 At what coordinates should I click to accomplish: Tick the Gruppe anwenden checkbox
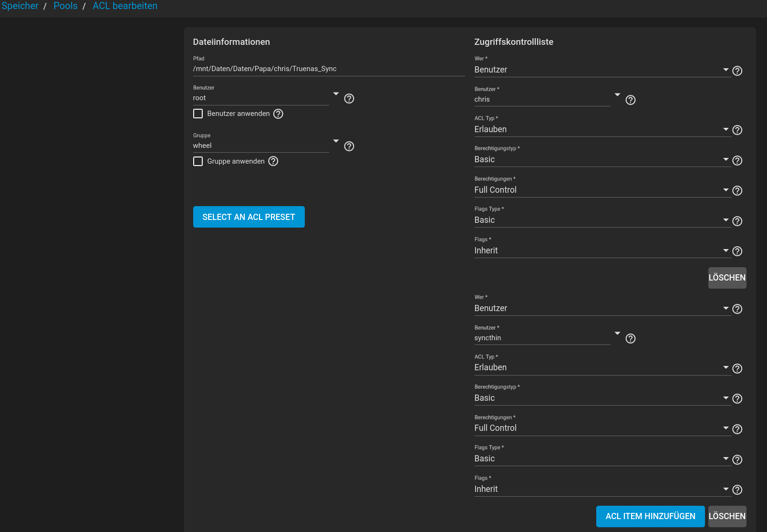198,161
